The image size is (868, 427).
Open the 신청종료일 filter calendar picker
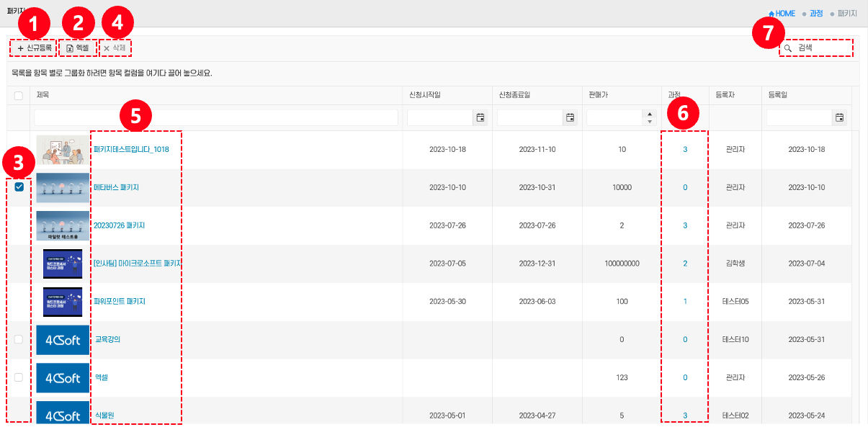click(x=570, y=117)
